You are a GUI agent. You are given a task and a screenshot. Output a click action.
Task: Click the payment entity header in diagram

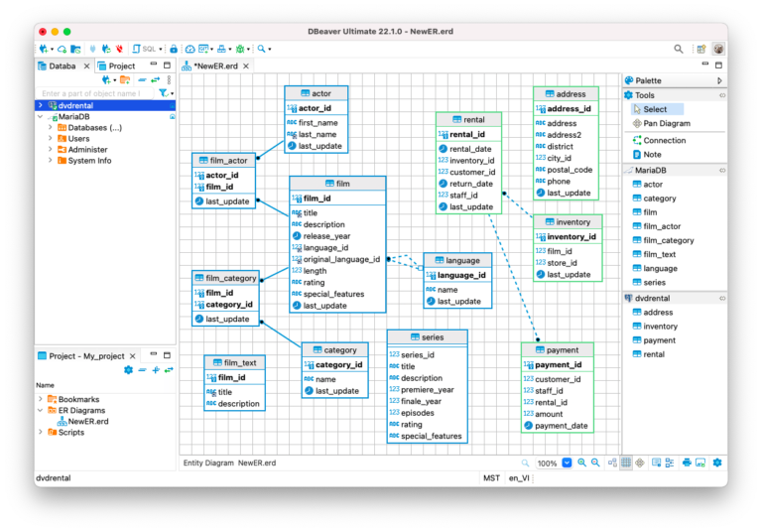pyautogui.click(x=557, y=349)
